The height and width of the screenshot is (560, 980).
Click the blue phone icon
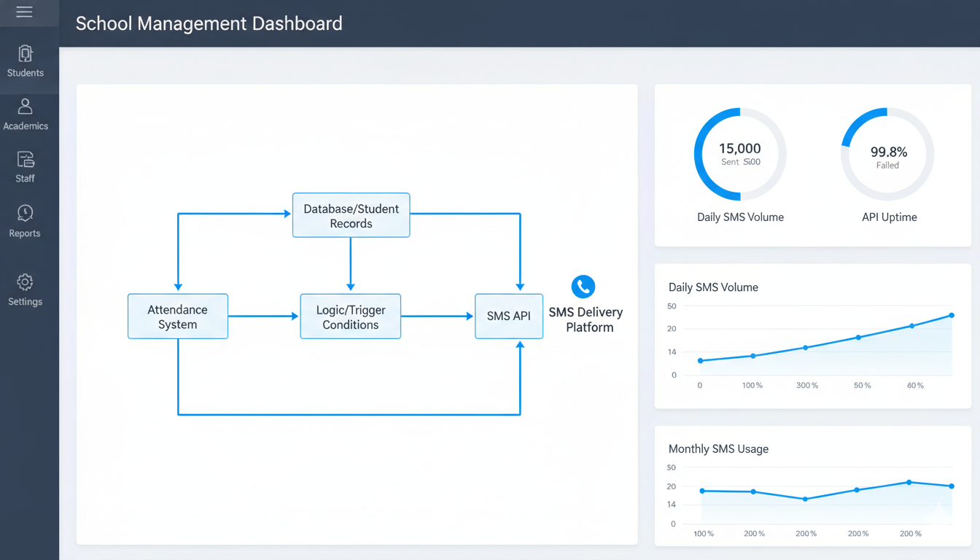click(583, 287)
